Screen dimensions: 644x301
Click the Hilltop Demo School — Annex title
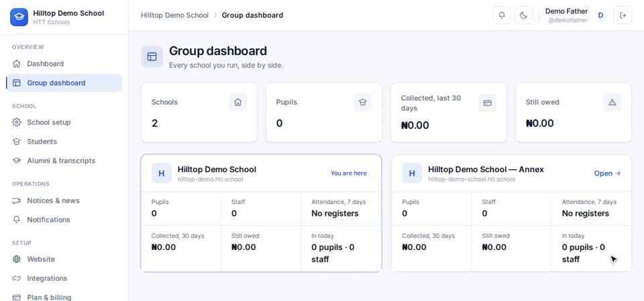486,169
